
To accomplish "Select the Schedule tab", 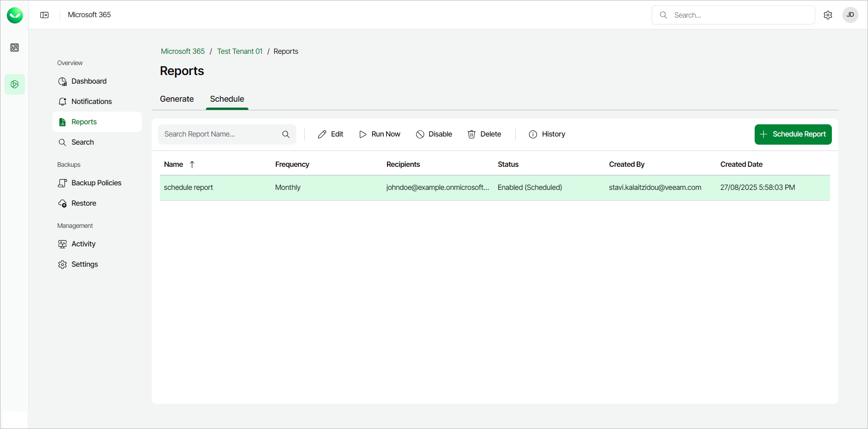I will pyautogui.click(x=227, y=99).
